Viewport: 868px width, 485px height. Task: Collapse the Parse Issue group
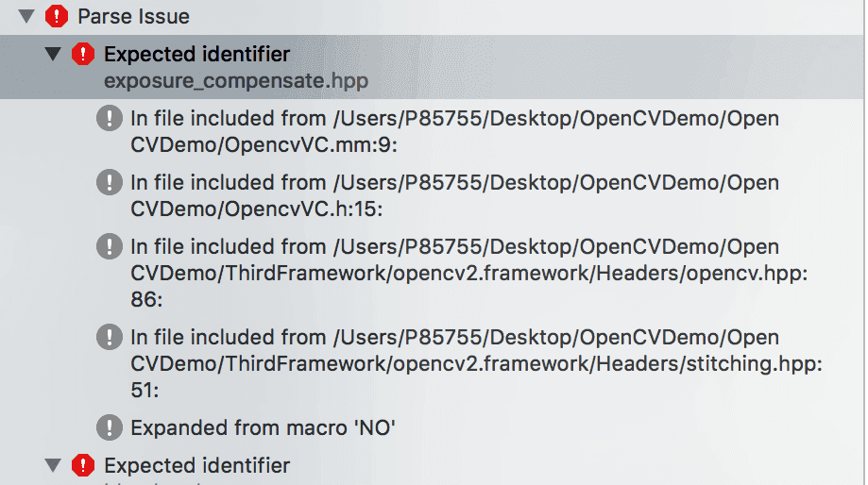26,16
